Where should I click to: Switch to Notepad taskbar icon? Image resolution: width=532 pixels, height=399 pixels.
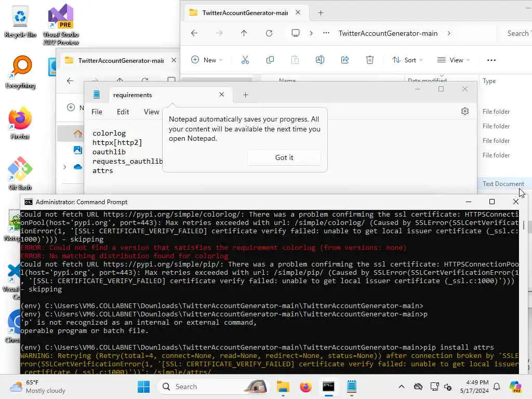[352, 387]
